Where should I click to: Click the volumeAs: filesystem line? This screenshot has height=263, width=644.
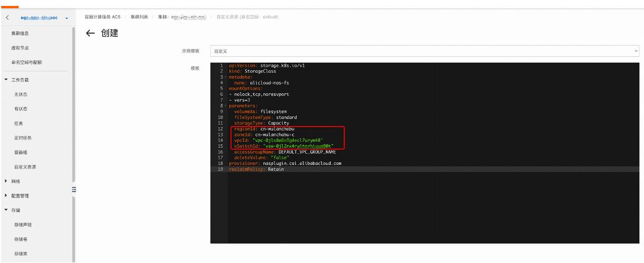260,112
